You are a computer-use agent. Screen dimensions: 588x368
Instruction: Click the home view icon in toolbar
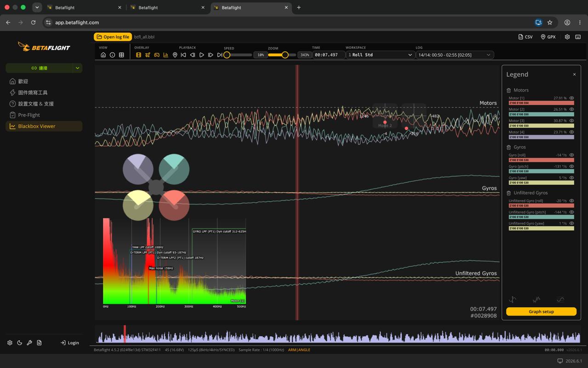pyautogui.click(x=103, y=55)
